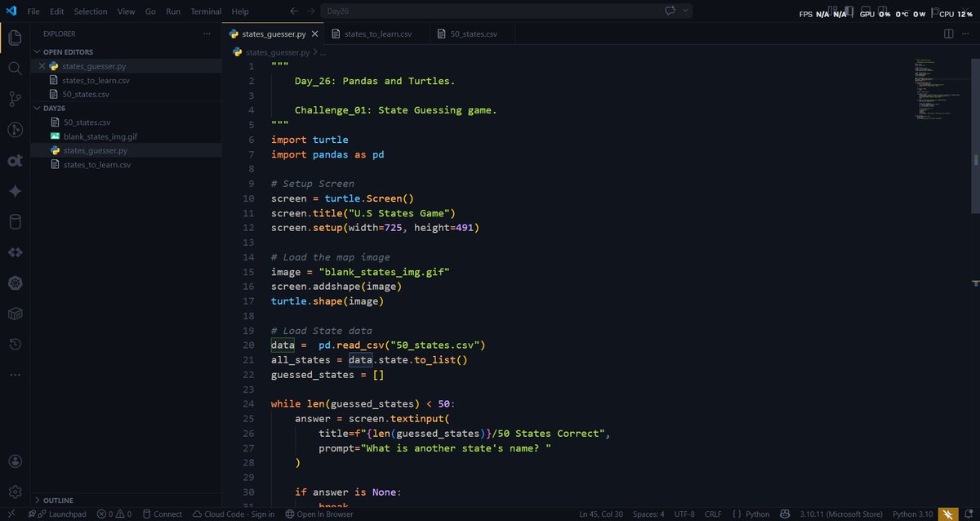Open the database cylinder view icon

[15, 221]
